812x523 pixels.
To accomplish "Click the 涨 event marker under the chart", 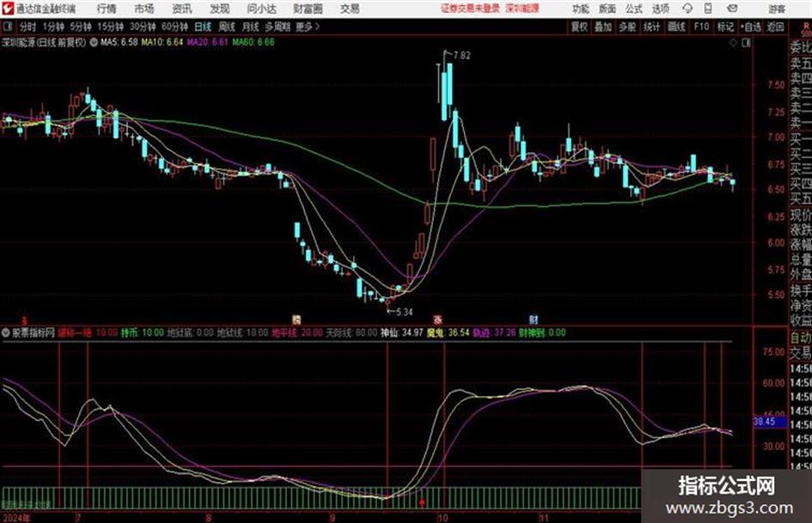I will [438, 319].
